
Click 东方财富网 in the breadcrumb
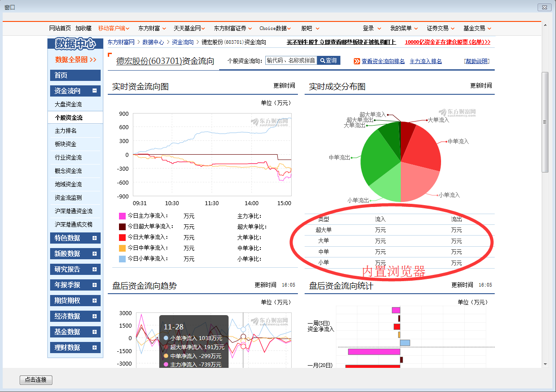[x=121, y=42]
